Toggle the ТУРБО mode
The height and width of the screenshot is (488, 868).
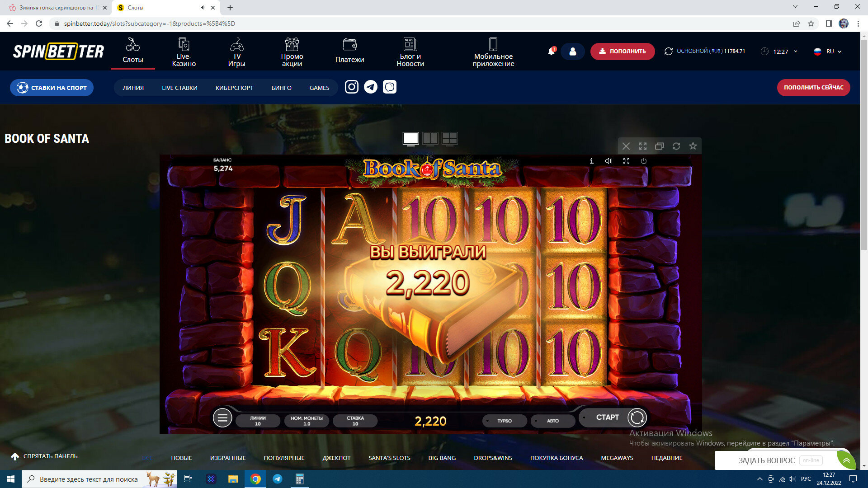(x=504, y=421)
